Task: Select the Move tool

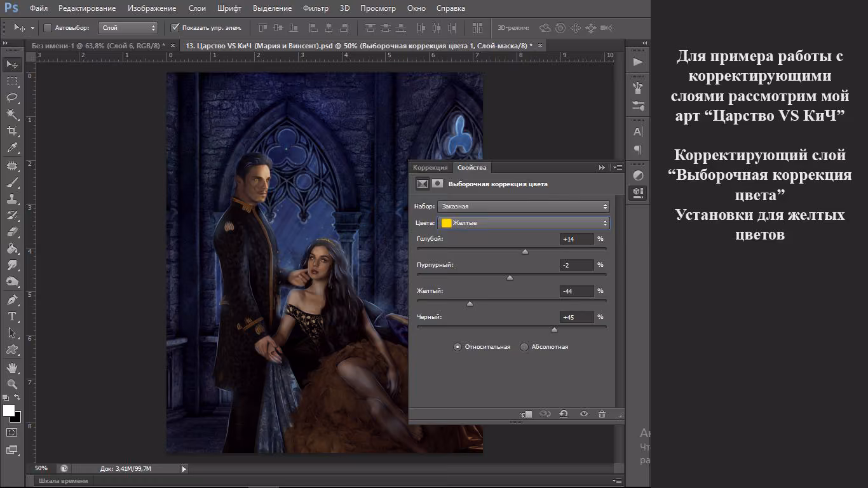Action: point(11,64)
